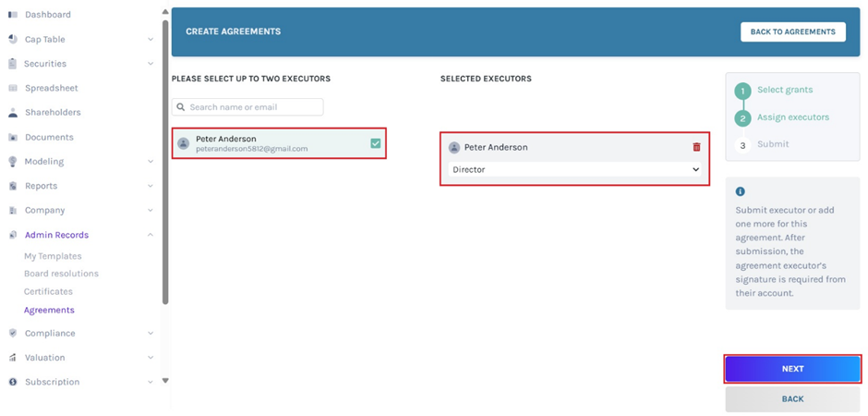Delete Peter Anderson with trash icon
The height and width of the screenshot is (416, 868).
click(x=696, y=147)
